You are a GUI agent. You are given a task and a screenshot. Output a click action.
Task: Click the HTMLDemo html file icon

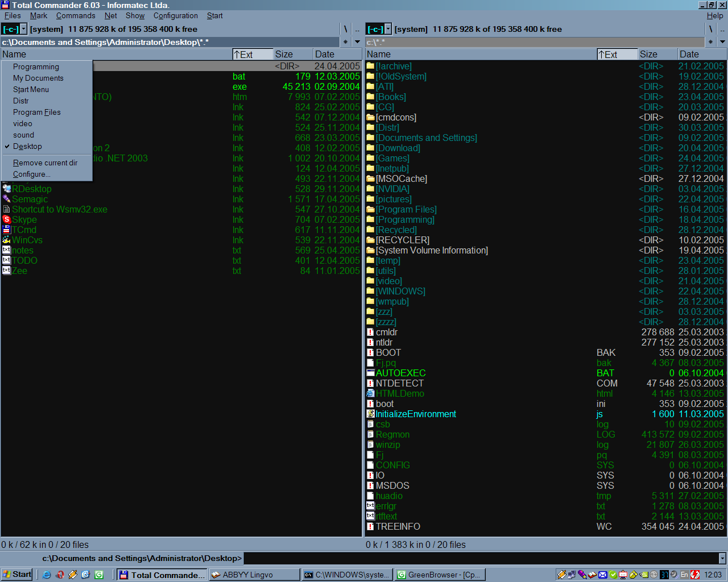click(x=371, y=394)
